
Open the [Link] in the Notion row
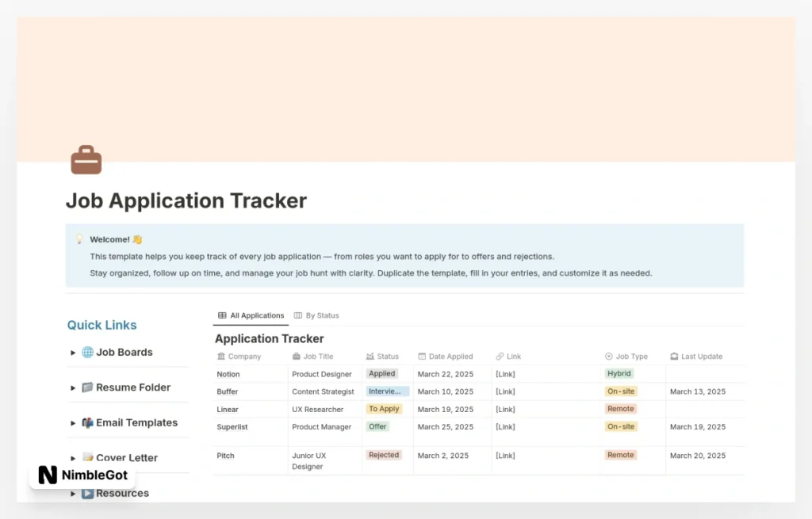[x=505, y=374]
